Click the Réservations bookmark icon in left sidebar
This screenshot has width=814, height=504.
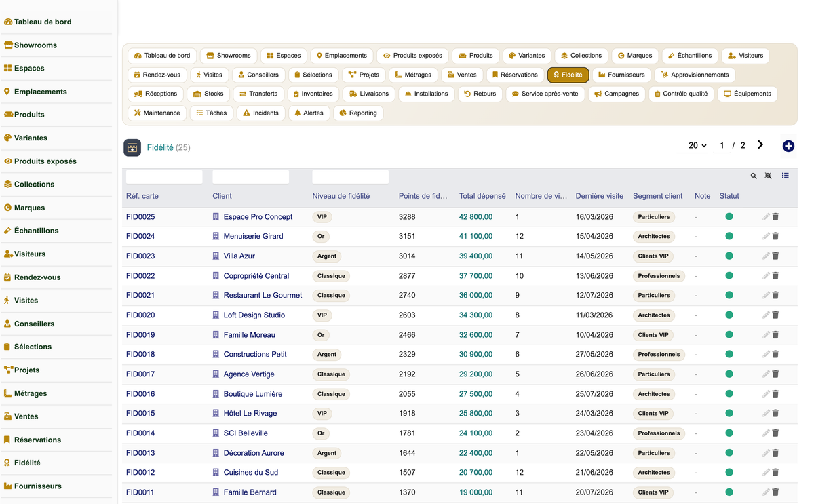click(7, 440)
